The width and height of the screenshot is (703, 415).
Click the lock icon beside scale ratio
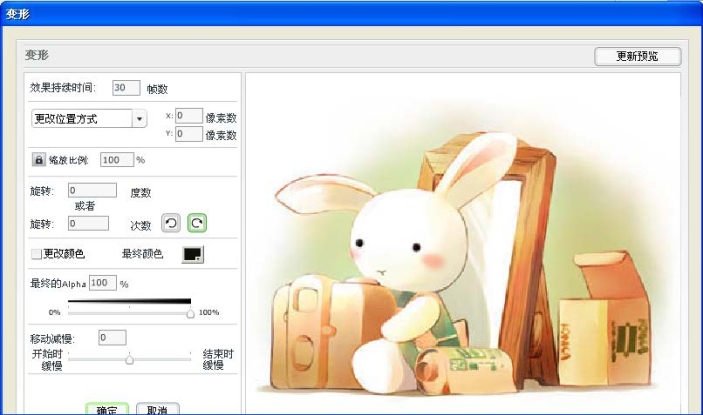point(39,159)
